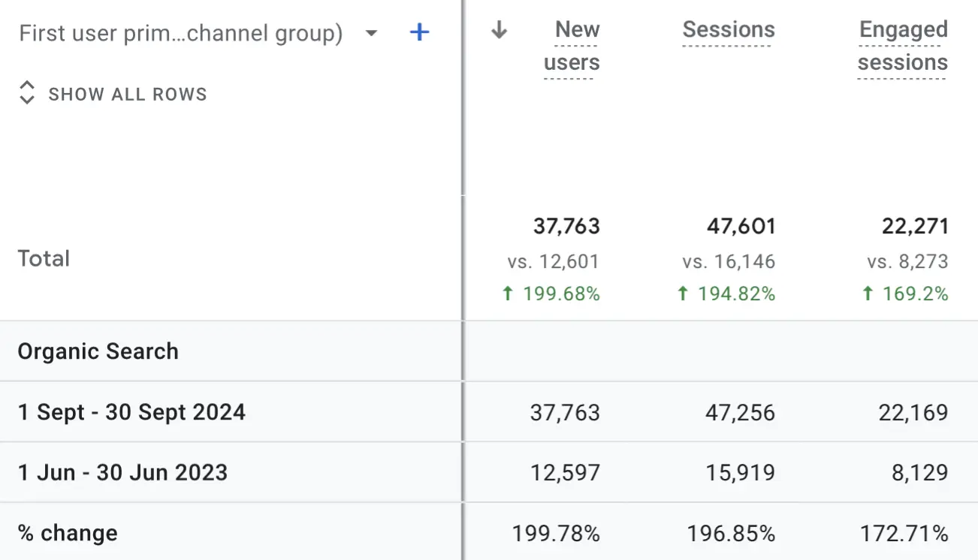Click the 1 Jun - 30 Jun 2023 row label
The width and height of the screenshot is (978, 560).
click(x=122, y=472)
